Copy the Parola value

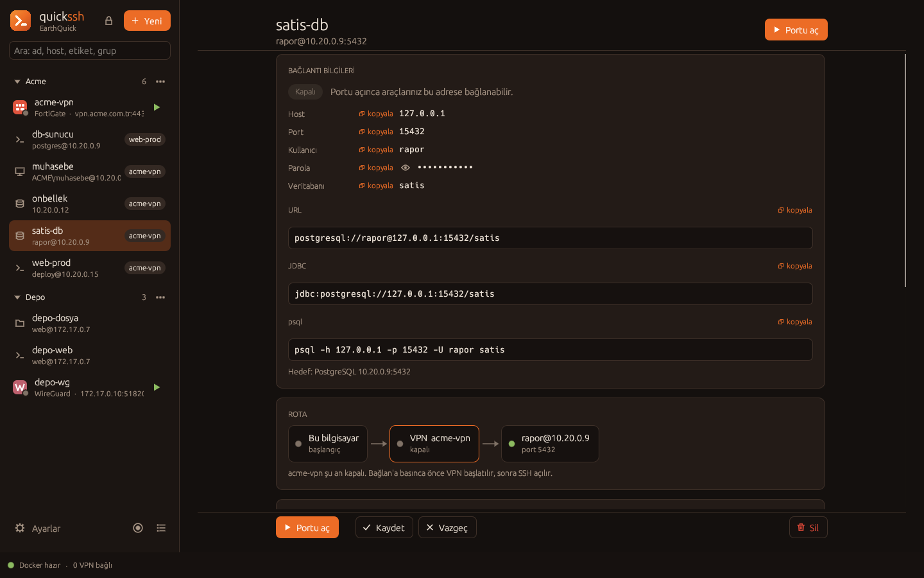click(x=376, y=168)
